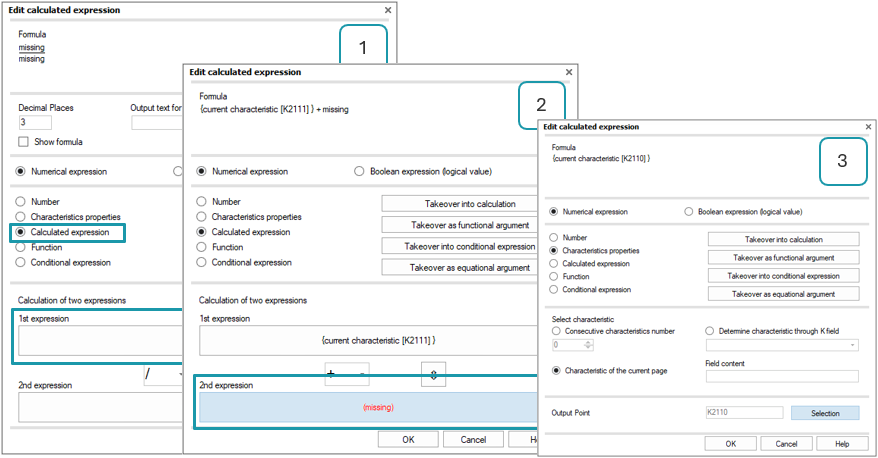Close dialog 1 window
878x458 pixels.
[387, 10]
